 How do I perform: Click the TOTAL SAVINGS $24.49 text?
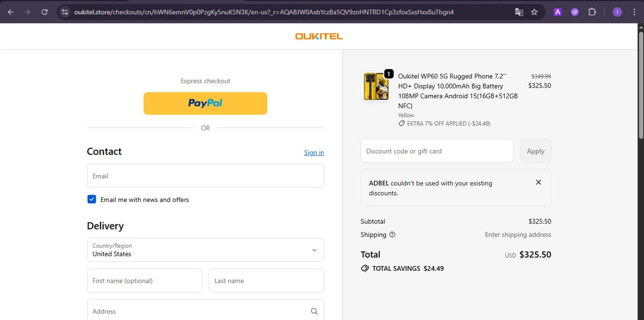tap(408, 269)
